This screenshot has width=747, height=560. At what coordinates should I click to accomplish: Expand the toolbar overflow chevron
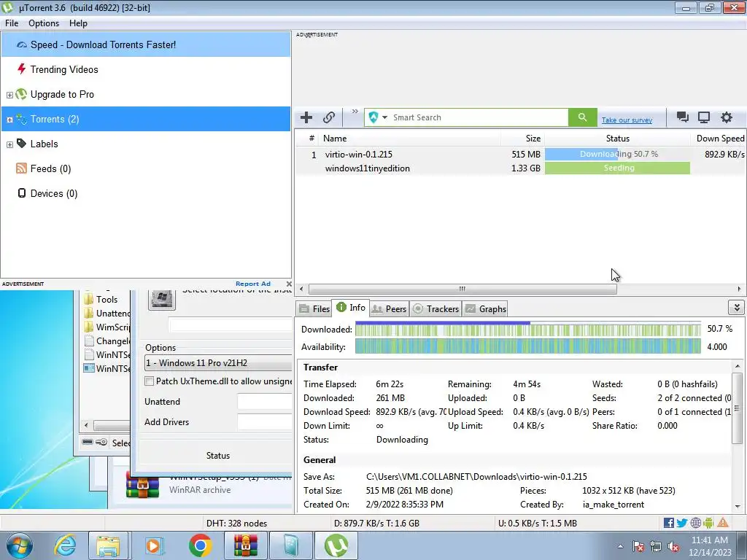[355, 112]
